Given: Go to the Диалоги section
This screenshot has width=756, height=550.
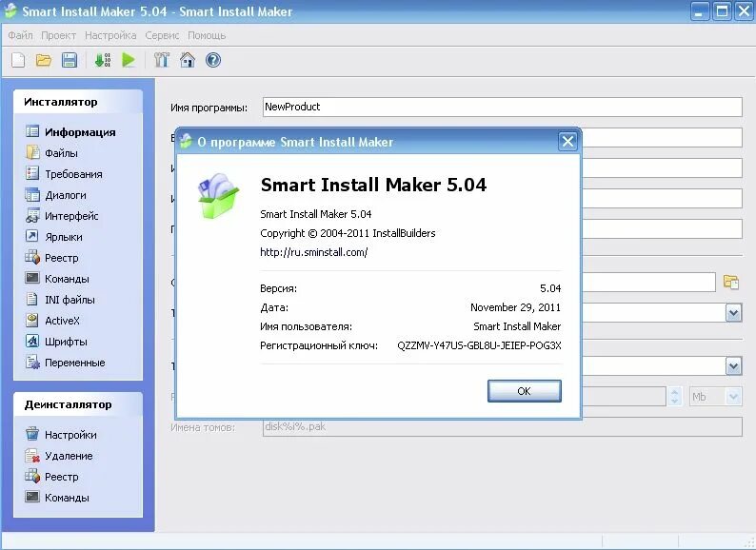Looking at the screenshot, I should tap(56, 195).
